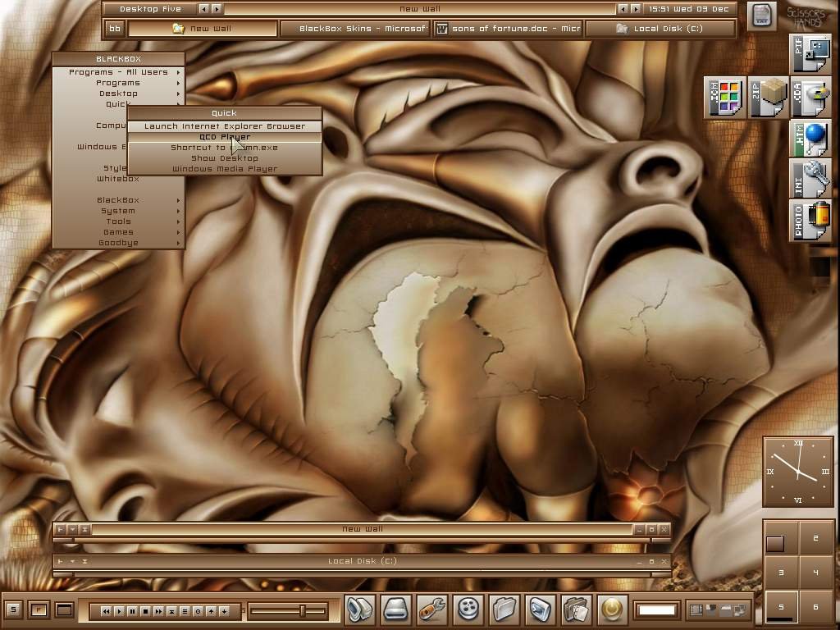Expand the Goodbye submenu
Viewport: 840px width, 630px height.
118,243
